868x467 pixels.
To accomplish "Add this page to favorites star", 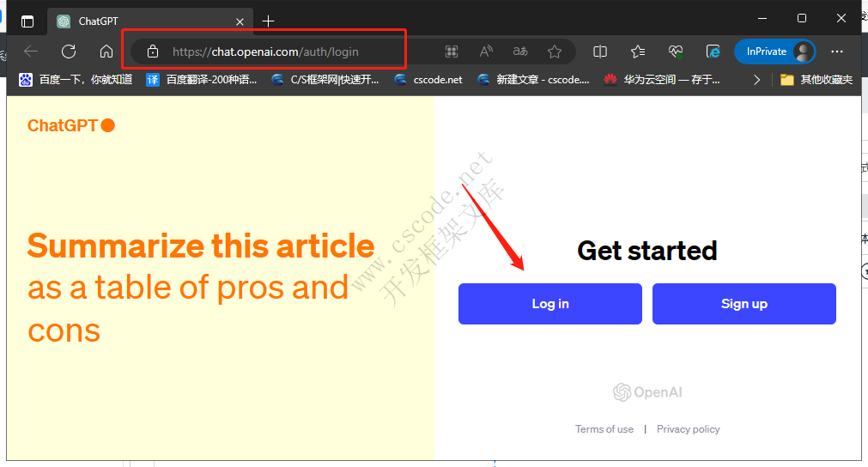I will (x=554, y=52).
